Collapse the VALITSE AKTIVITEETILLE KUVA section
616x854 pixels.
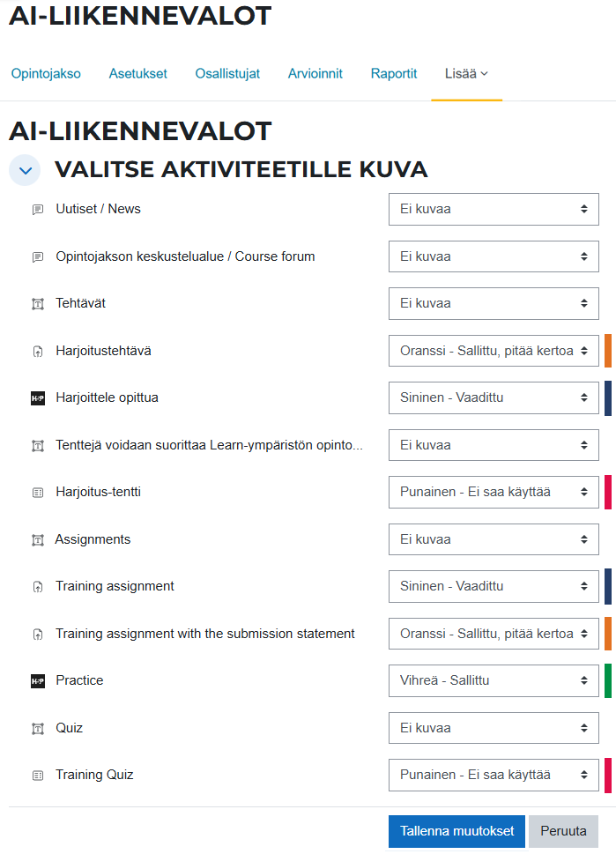(24, 169)
